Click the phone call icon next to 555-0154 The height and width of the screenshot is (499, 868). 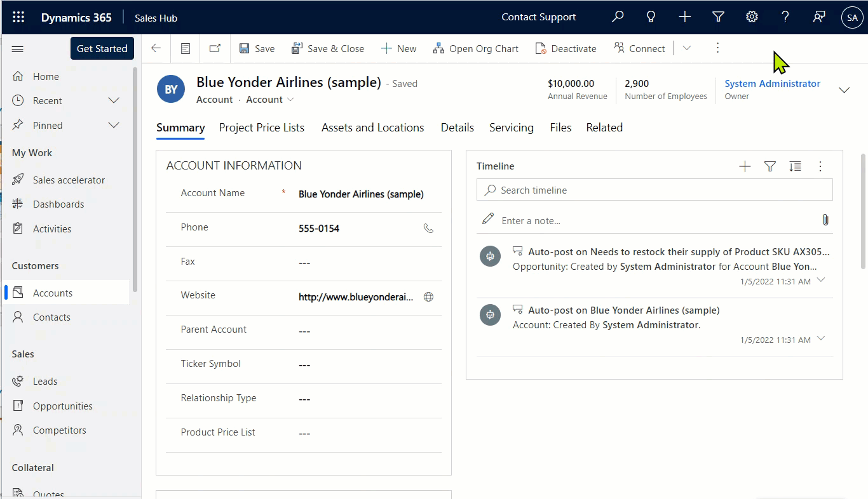[429, 228]
